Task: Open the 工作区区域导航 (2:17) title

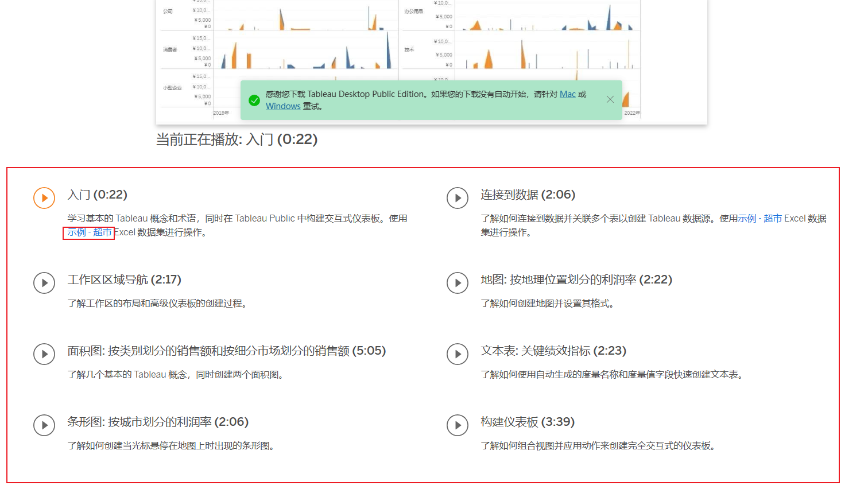Action: point(124,279)
